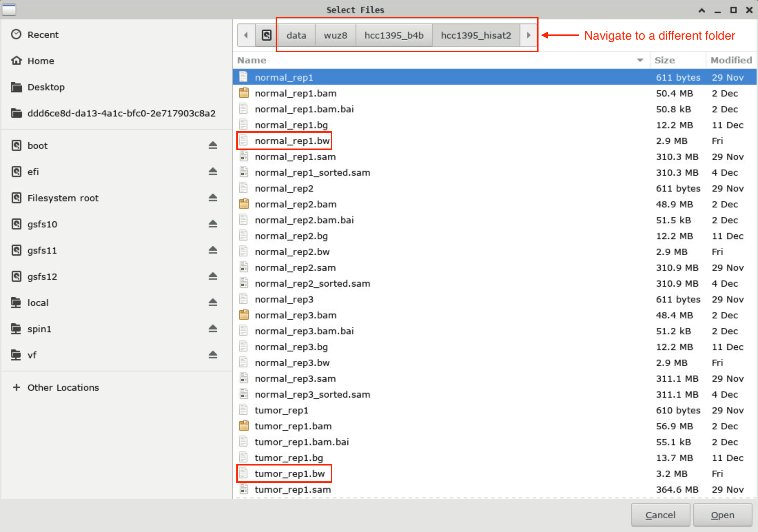The image size is (758, 532).
Task: Expand Other Locations in sidebar
Action: [63, 388]
